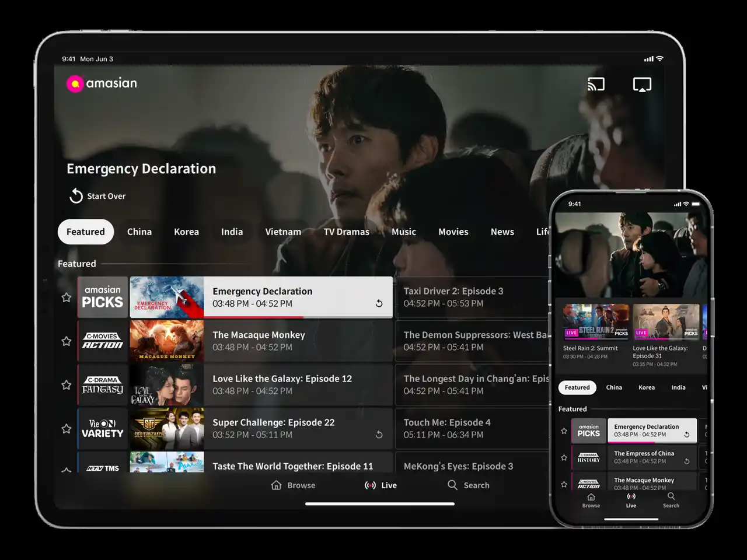
Task: Select Live in the tablet bottom bar
Action: pos(381,485)
